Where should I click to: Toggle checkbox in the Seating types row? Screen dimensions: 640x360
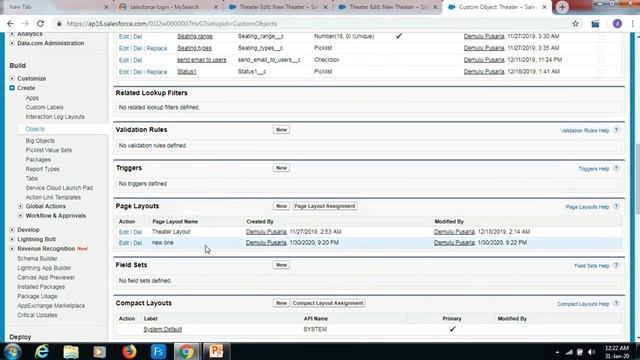[601, 48]
